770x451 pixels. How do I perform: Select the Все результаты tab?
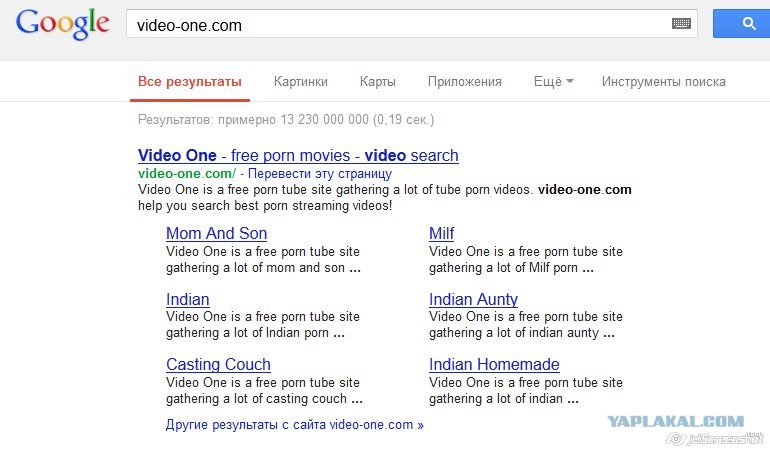click(x=190, y=82)
